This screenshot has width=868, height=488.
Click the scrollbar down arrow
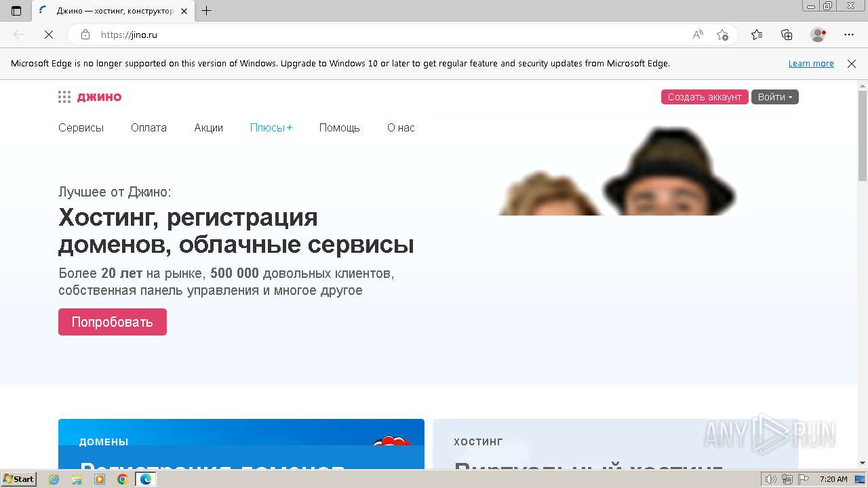(x=863, y=464)
